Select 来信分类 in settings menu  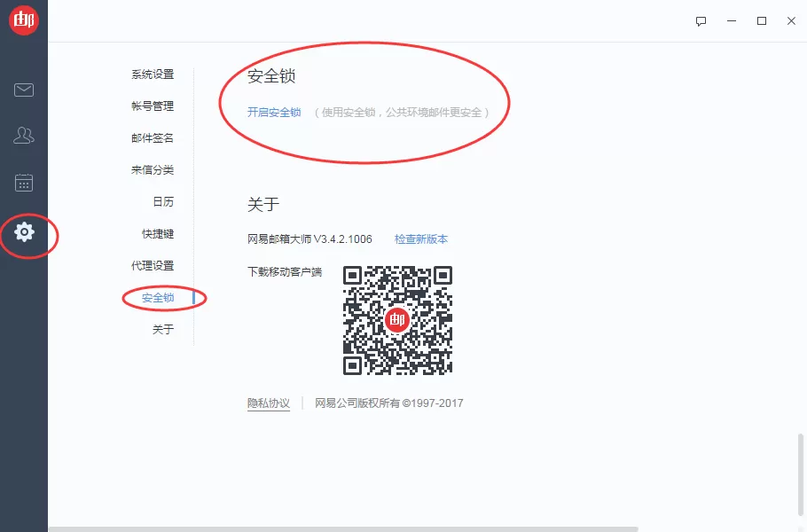coord(153,170)
